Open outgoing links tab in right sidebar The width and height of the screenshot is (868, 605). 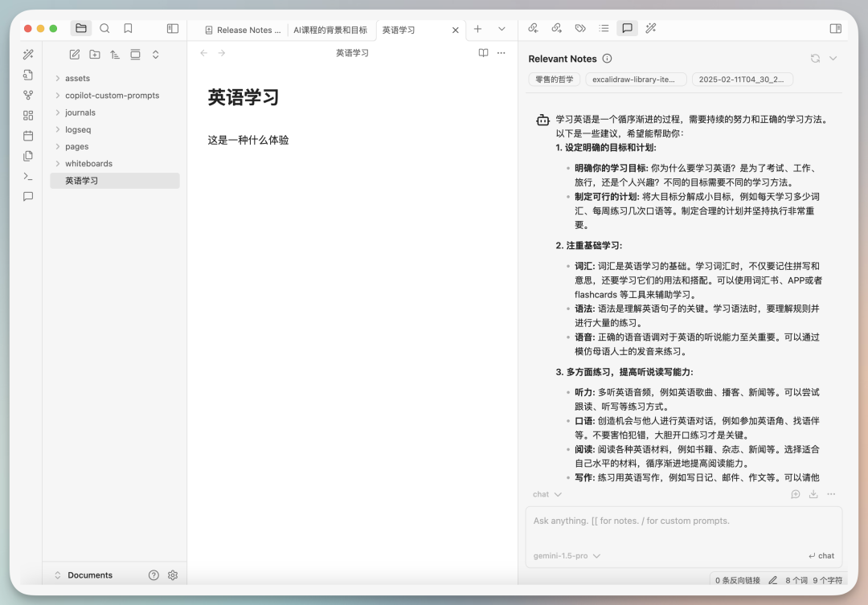coord(557,28)
